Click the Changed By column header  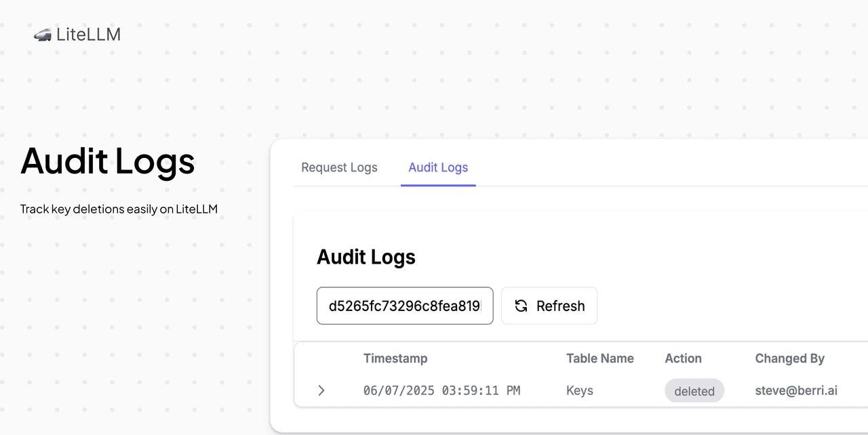tap(790, 358)
